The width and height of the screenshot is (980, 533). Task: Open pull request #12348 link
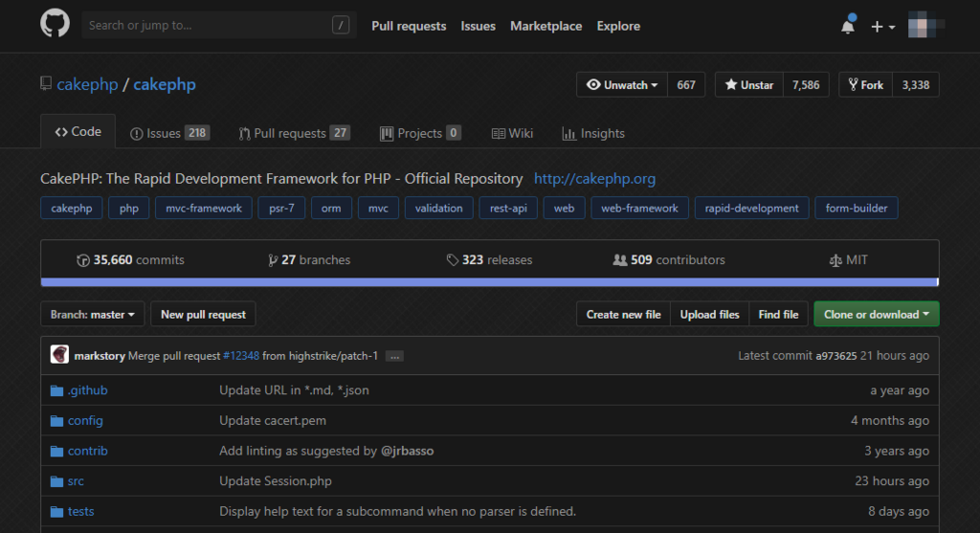[240, 356]
